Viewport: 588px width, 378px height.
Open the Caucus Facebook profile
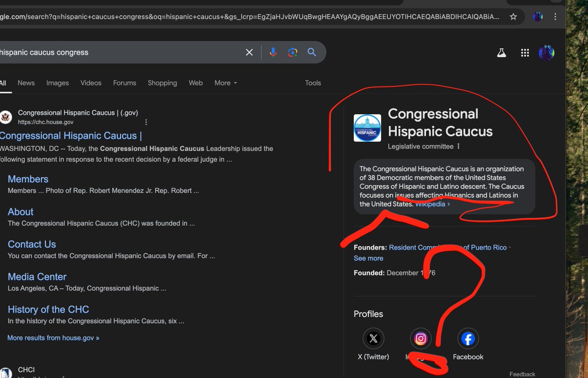click(x=468, y=338)
